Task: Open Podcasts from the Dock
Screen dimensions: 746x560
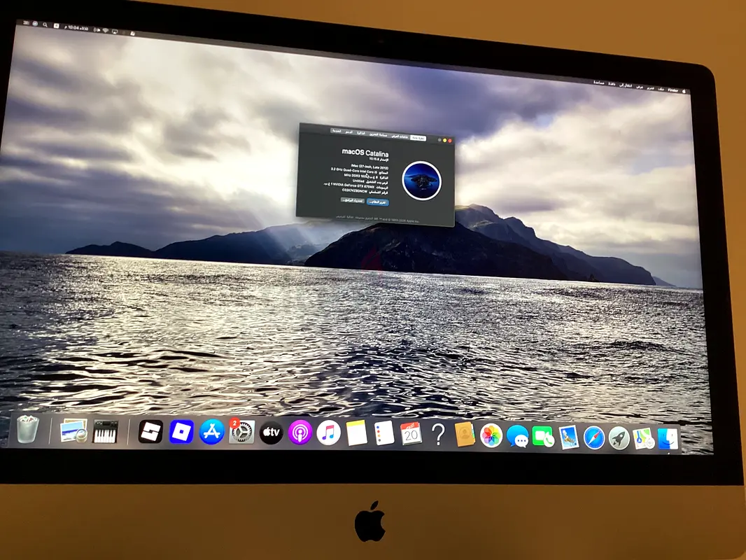Action: point(300,433)
